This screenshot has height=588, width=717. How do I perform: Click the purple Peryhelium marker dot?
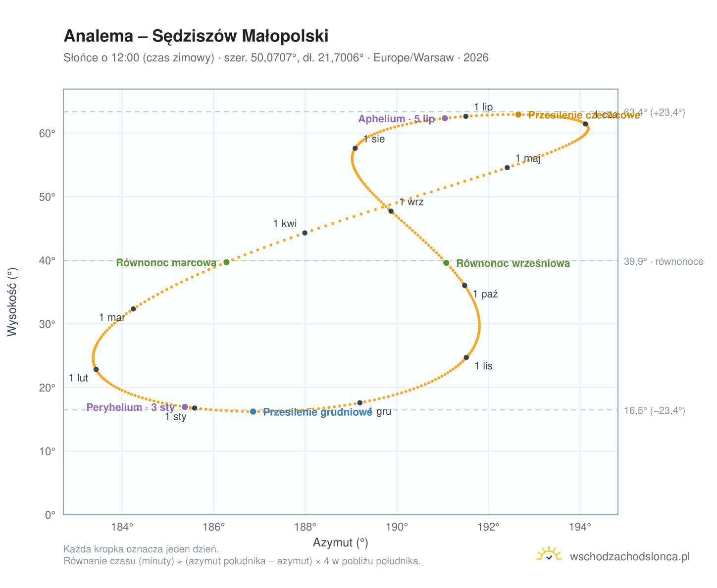(x=185, y=407)
